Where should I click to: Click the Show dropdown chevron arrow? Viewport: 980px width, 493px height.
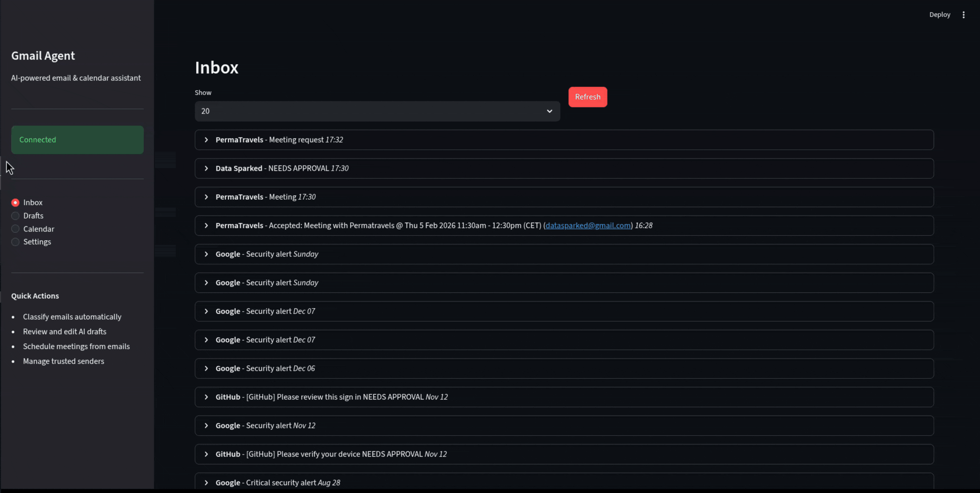pyautogui.click(x=549, y=111)
